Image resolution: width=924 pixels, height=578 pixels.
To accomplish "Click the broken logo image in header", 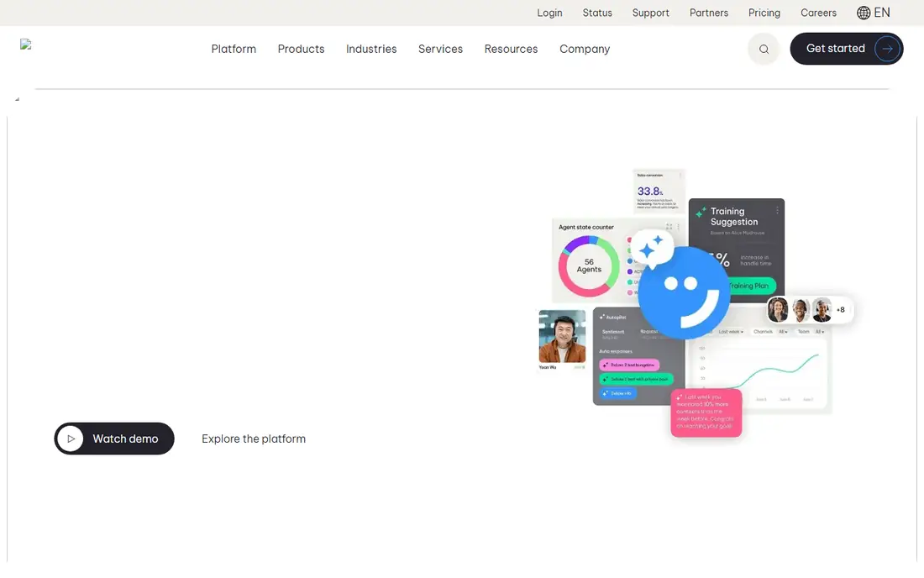I will [x=26, y=45].
